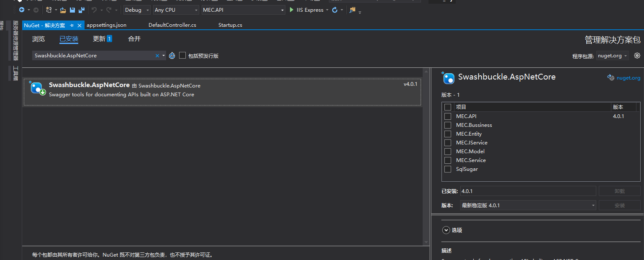Click the 安装 install button
644x260 pixels.
tap(620, 206)
